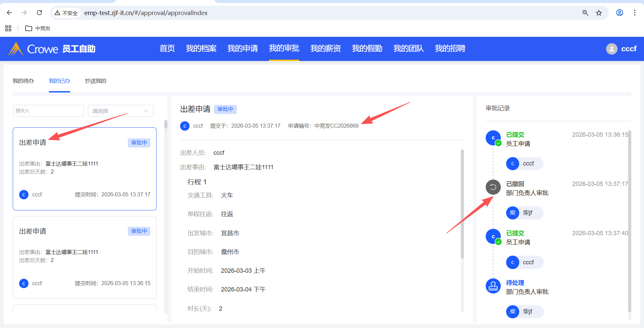Open the browser zoom magnifier icon
The image size is (644, 328).
click(x=585, y=13)
